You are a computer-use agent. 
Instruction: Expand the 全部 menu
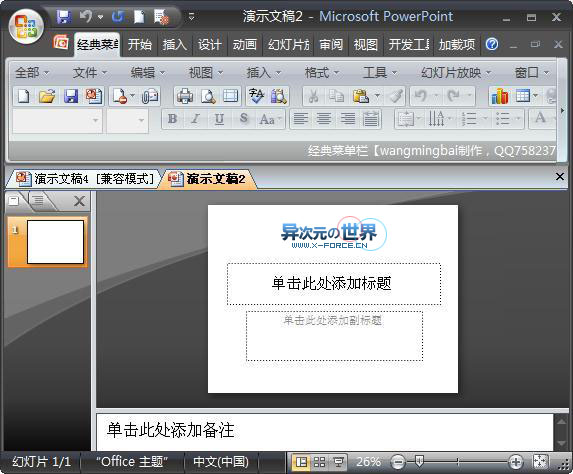pos(32,73)
